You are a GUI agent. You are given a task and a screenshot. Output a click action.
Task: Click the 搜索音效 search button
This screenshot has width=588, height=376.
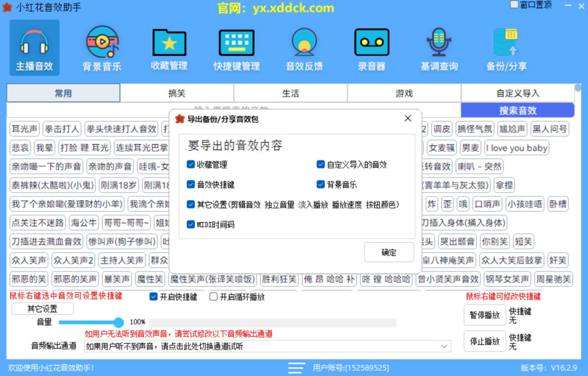pyautogui.click(x=517, y=110)
